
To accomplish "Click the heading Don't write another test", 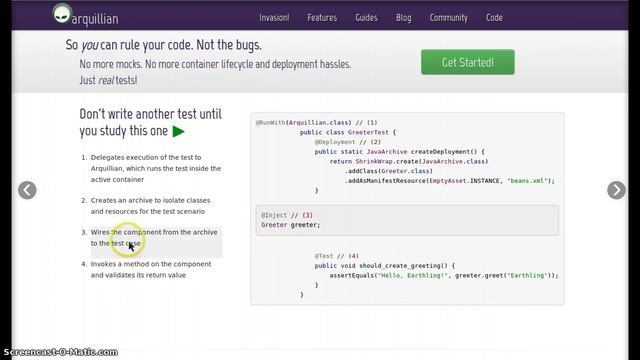I will click(150, 122).
